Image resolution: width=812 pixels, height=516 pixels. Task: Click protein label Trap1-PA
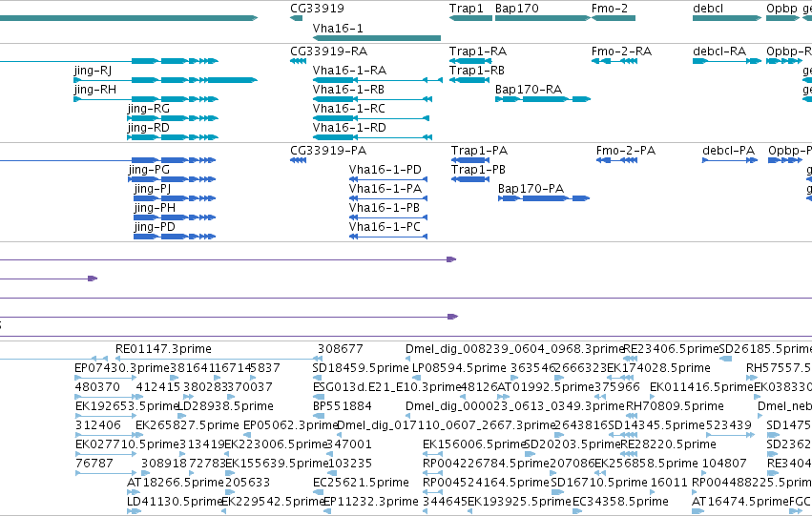480,151
